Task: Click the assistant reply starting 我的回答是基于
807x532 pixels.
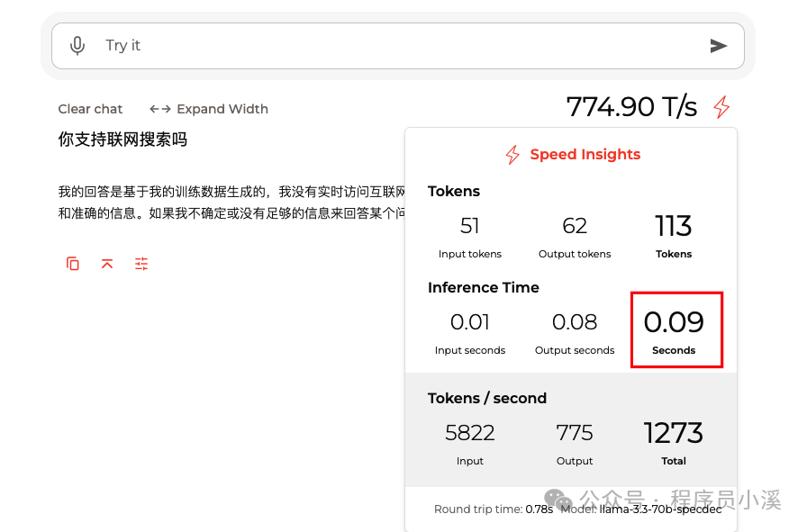Action: (x=231, y=203)
